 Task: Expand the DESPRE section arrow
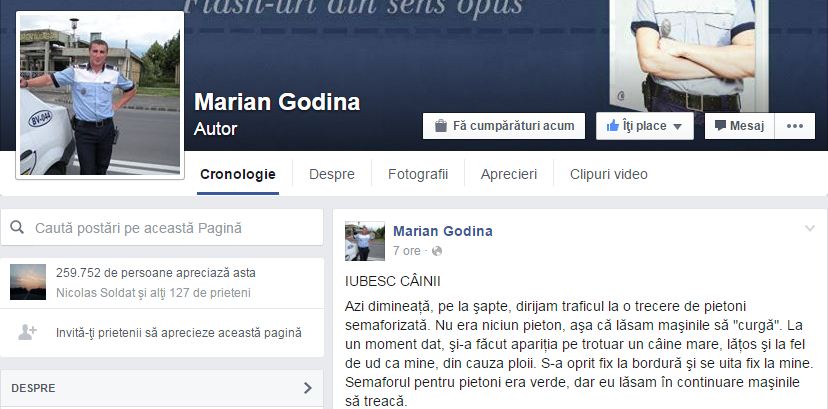(x=307, y=388)
